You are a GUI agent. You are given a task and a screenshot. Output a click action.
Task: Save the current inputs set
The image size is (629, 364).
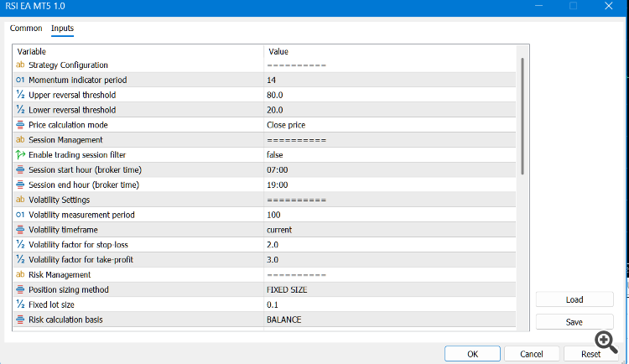[574, 322]
